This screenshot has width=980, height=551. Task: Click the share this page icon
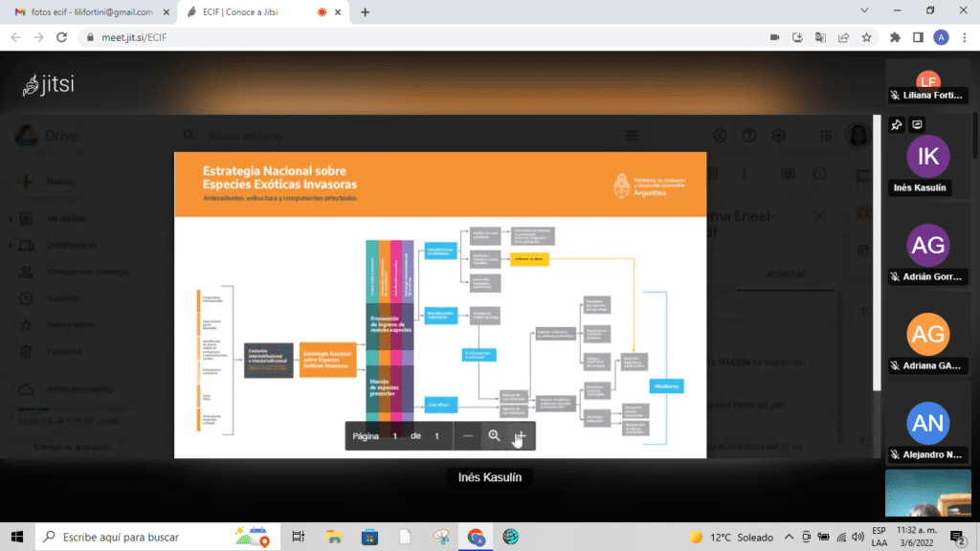(843, 37)
